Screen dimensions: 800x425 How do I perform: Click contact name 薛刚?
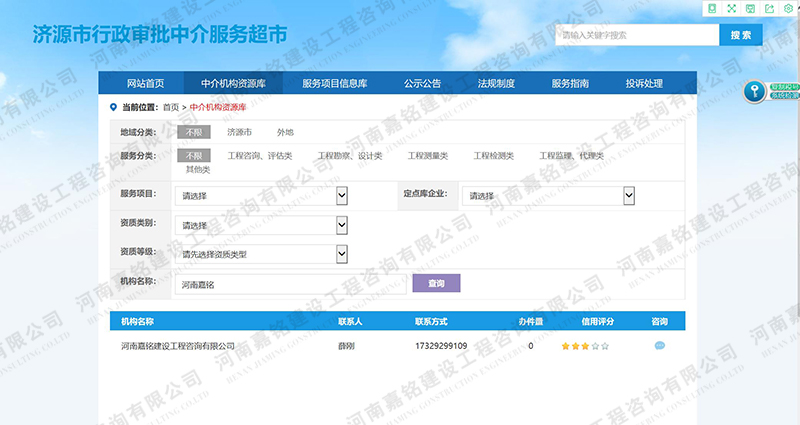(346, 346)
